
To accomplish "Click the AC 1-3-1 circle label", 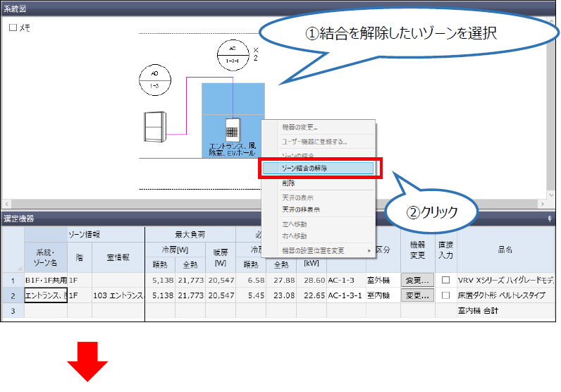I will (x=233, y=55).
